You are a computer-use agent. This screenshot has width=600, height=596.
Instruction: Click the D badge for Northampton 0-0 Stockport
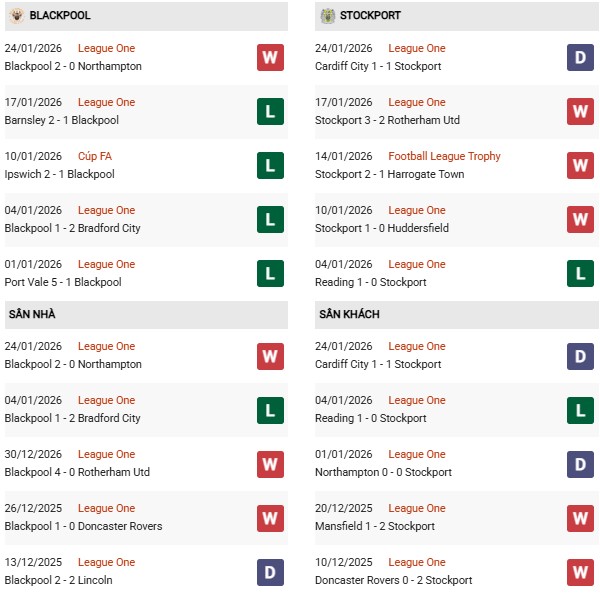[581, 463]
